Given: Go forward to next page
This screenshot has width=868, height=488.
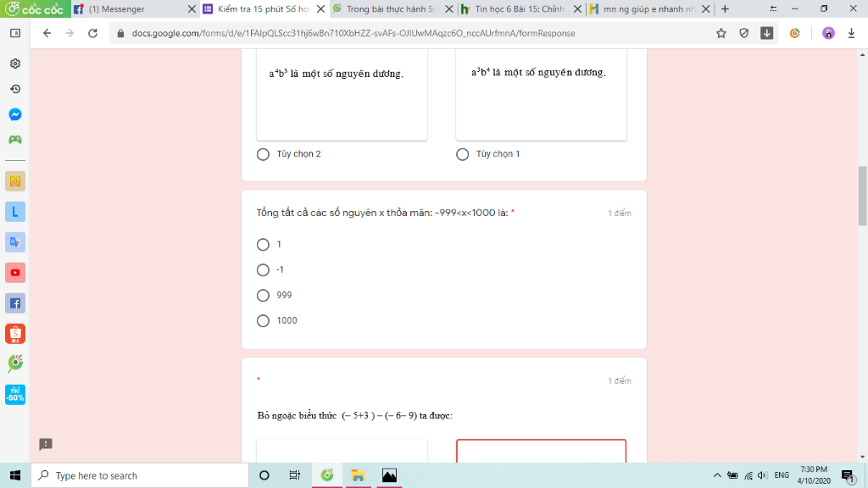Looking at the screenshot, I should 70,33.
